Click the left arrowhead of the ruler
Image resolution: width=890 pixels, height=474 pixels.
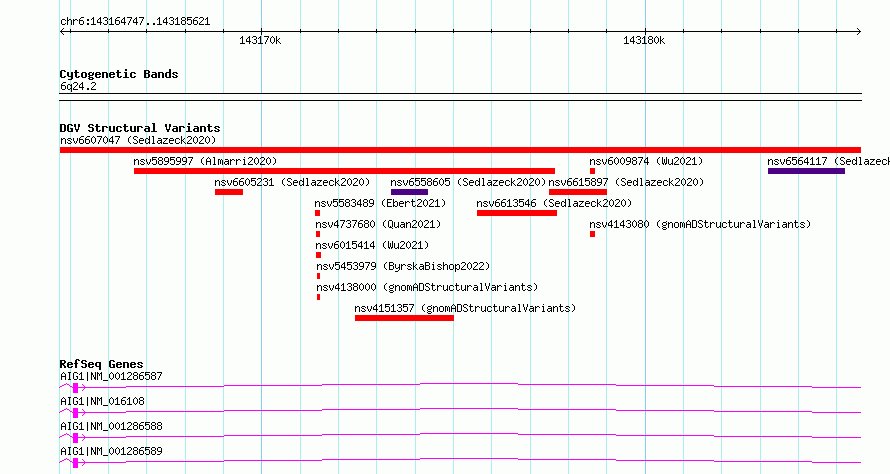62,32
